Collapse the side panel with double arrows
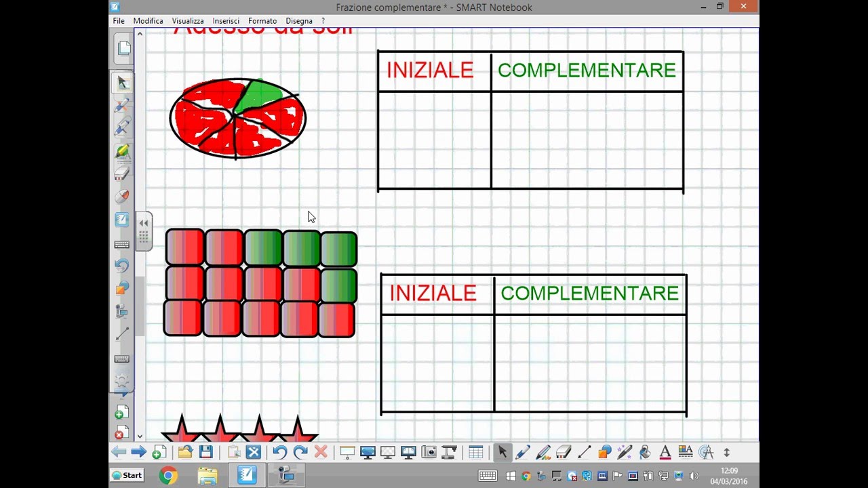The height and width of the screenshot is (488, 868). 144,223
